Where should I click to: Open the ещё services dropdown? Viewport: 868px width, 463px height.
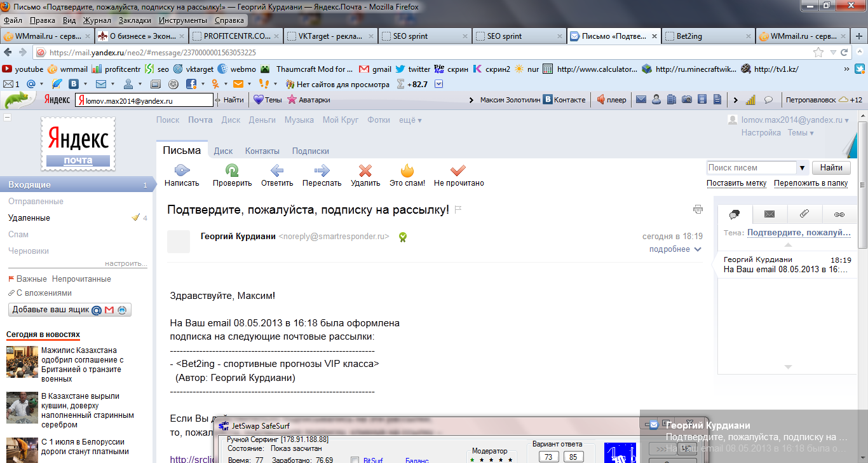coord(410,120)
